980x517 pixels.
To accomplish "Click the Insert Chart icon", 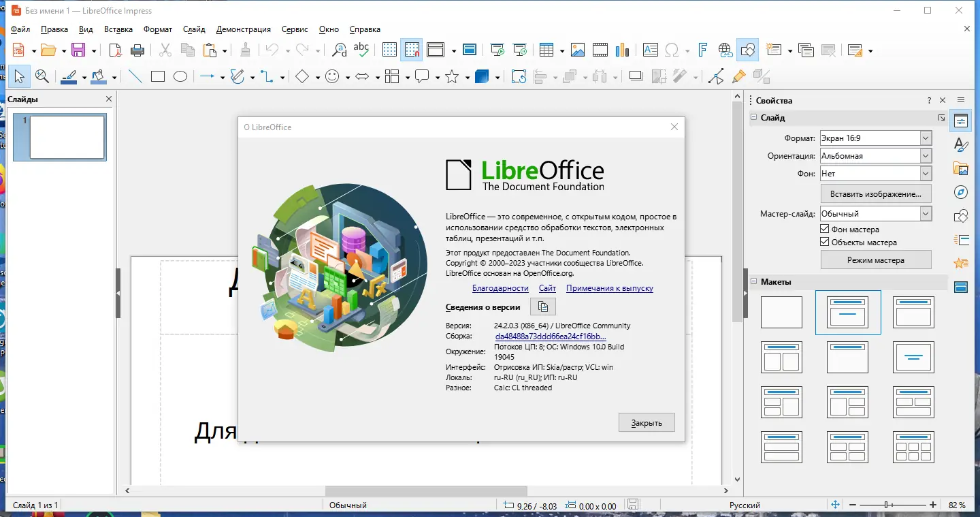I will 622,50.
